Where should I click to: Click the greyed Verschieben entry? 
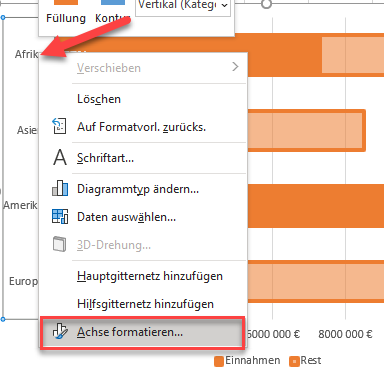(109, 68)
